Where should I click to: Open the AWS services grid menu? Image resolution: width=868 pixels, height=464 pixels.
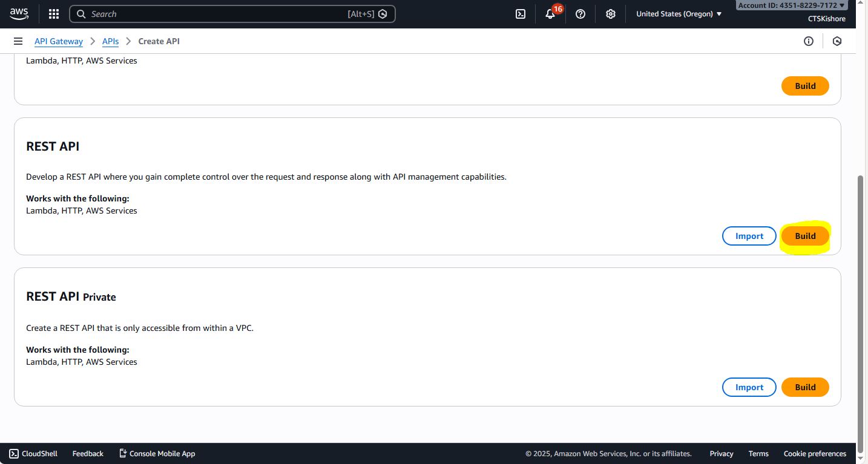pos(54,14)
